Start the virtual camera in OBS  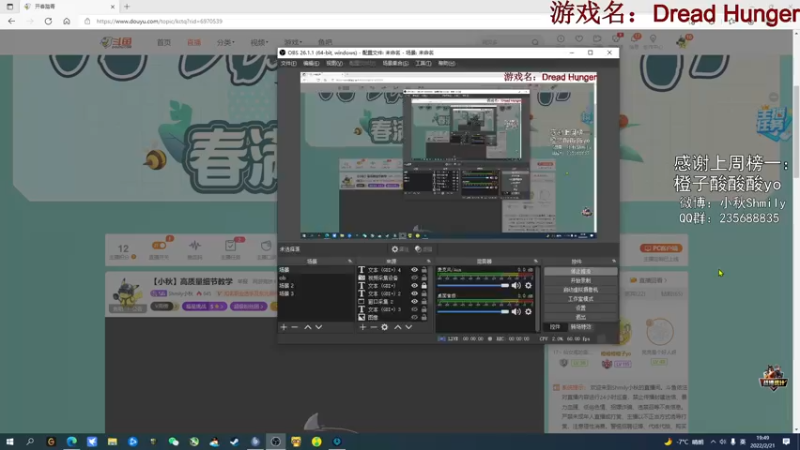(x=581, y=290)
